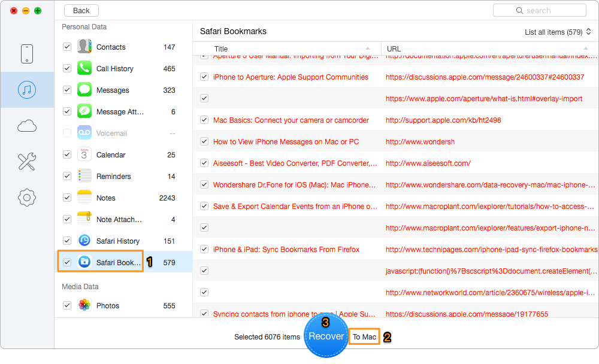
Task: Select Safari History category row
Action: pos(123,241)
